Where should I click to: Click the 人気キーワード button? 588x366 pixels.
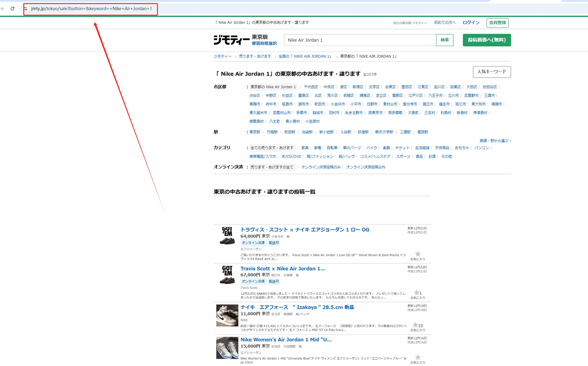[x=492, y=72]
